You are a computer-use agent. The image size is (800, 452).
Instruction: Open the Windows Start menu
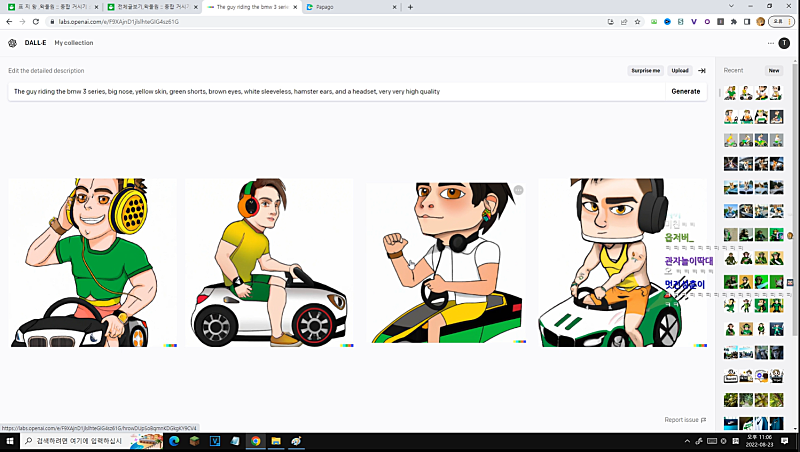coord(10,441)
